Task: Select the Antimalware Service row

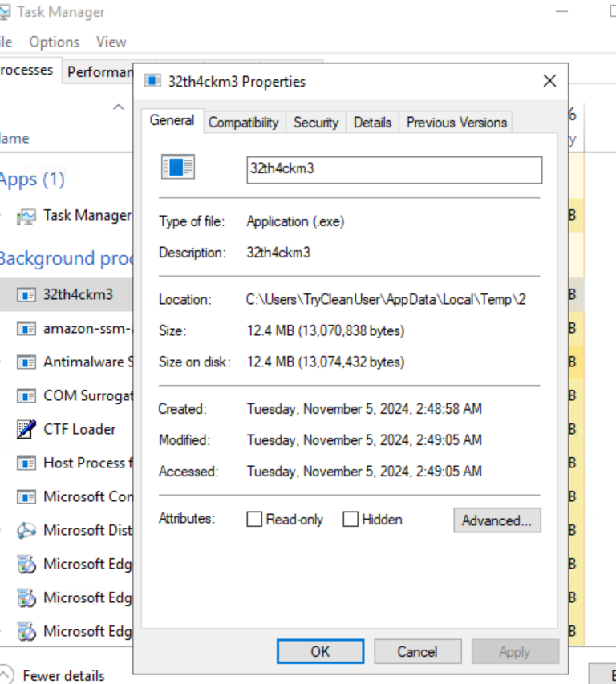Action: (x=67, y=362)
